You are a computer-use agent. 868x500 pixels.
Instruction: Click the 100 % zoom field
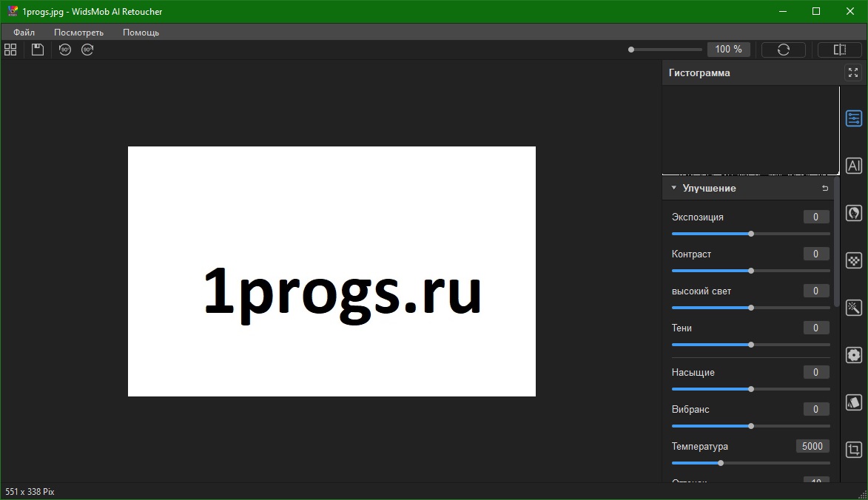coord(728,50)
